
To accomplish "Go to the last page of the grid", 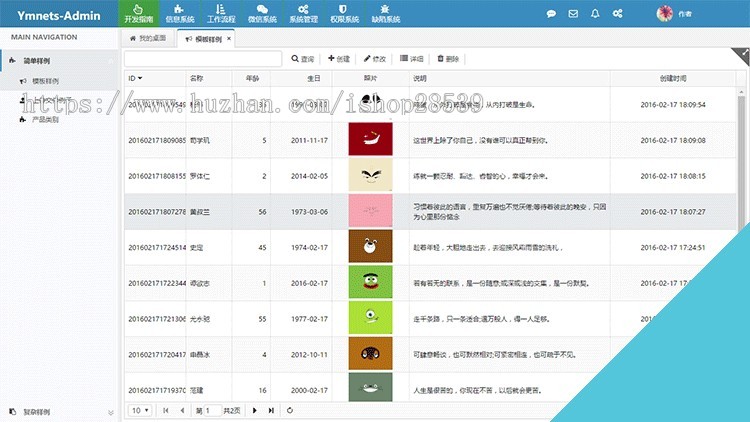I will point(271,411).
